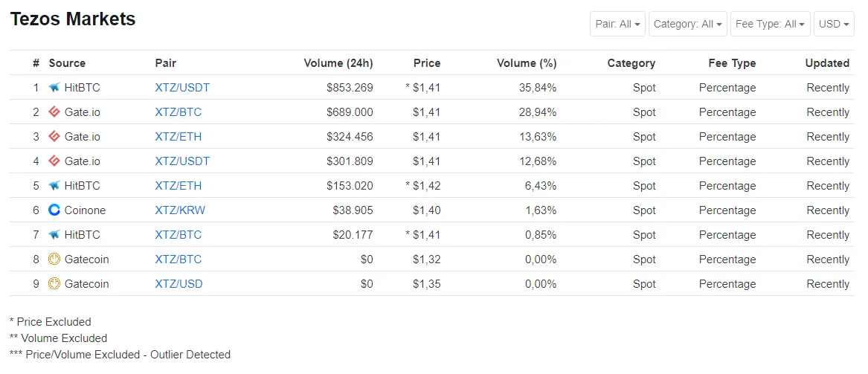The width and height of the screenshot is (868, 374).
Task: Click the Gate.io logo in row 2
Action: click(54, 112)
